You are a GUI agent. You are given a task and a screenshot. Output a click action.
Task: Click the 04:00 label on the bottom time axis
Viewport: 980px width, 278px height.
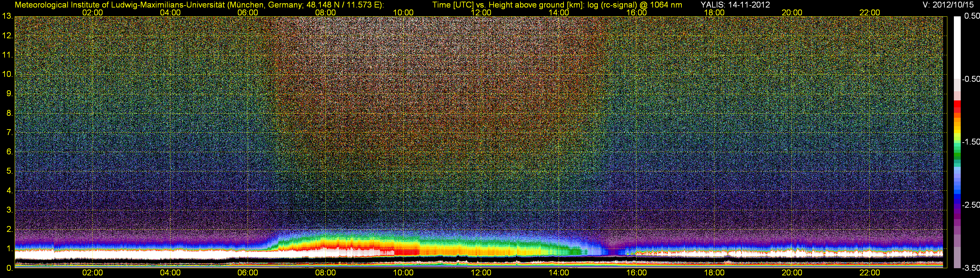coord(170,273)
